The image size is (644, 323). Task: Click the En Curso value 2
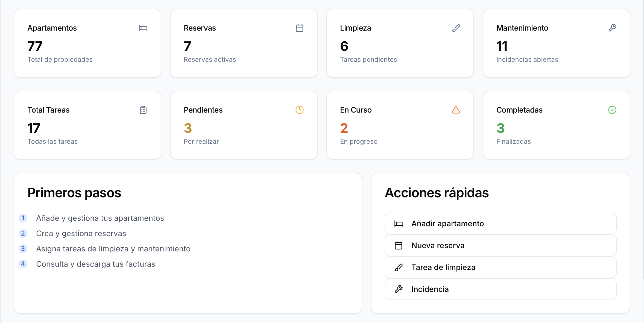point(344,128)
